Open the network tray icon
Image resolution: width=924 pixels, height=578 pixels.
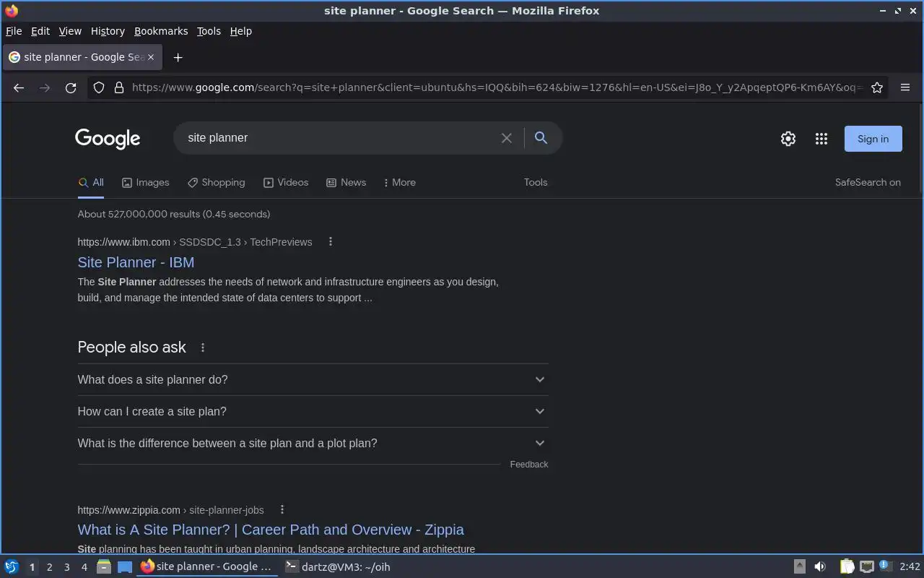867,566
